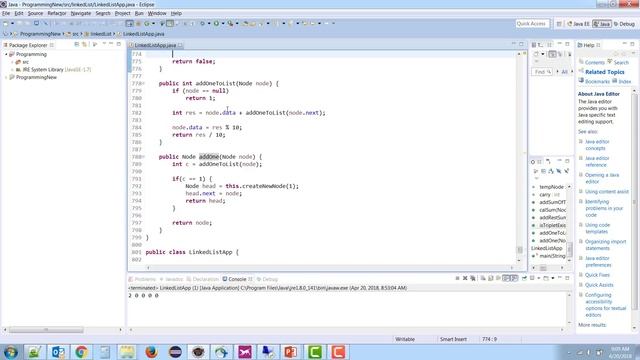Click Collapse All in Package Explorer

click(x=77, y=44)
